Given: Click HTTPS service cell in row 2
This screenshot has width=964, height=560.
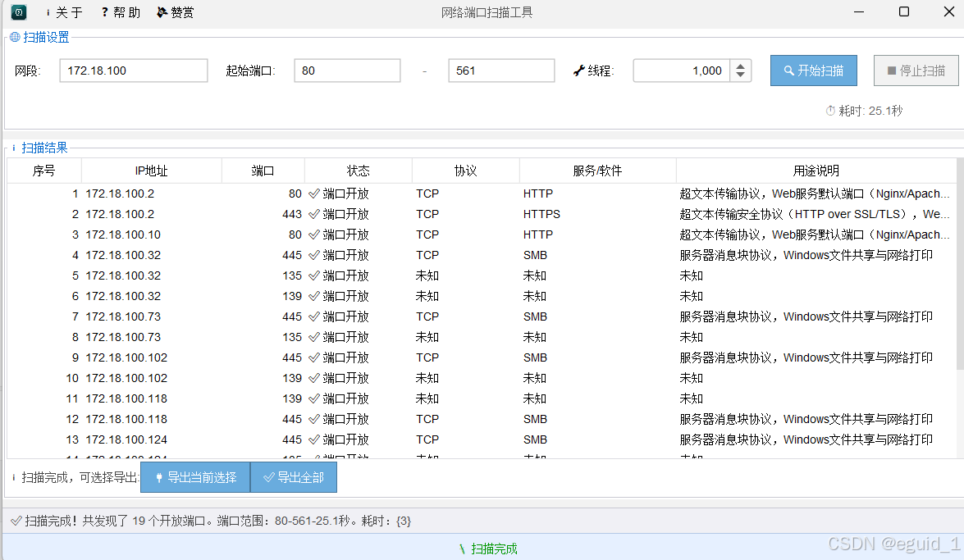Looking at the screenshot, I should pyautogui.click(x=541, y=214).
